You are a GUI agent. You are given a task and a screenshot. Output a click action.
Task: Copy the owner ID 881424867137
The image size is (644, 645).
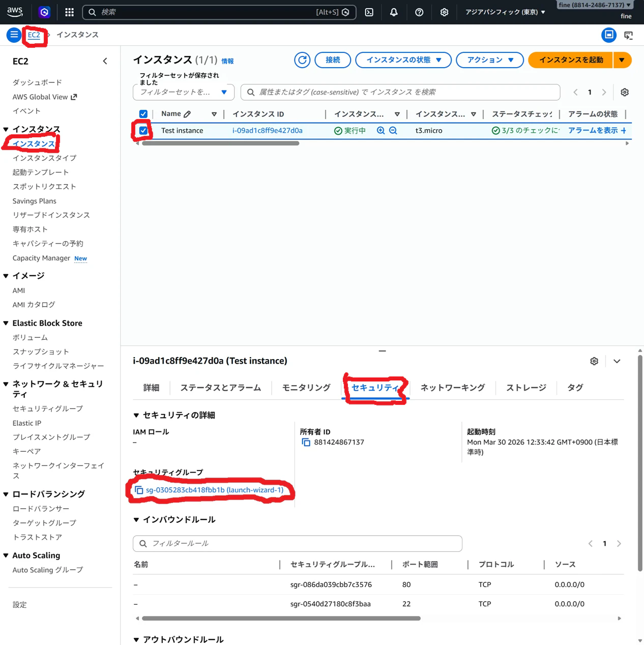306,443
